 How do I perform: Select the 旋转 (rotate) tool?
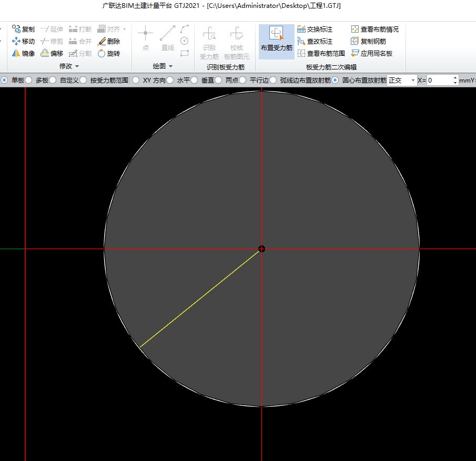109,54
